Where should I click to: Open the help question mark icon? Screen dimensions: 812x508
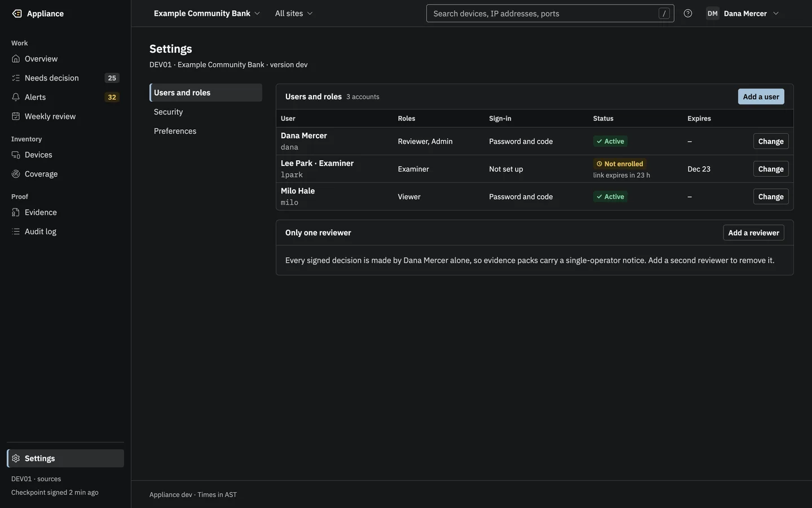point(688,14)
